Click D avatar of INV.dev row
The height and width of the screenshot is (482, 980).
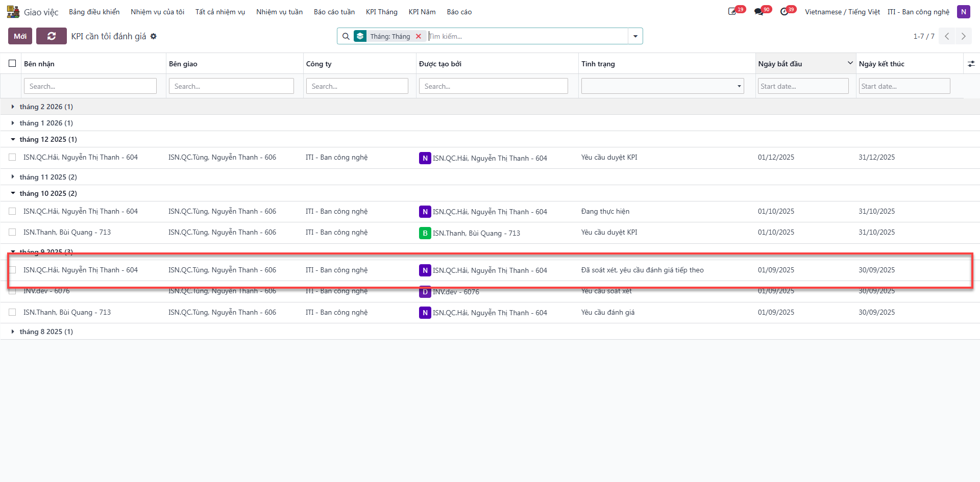pos(425,292)
